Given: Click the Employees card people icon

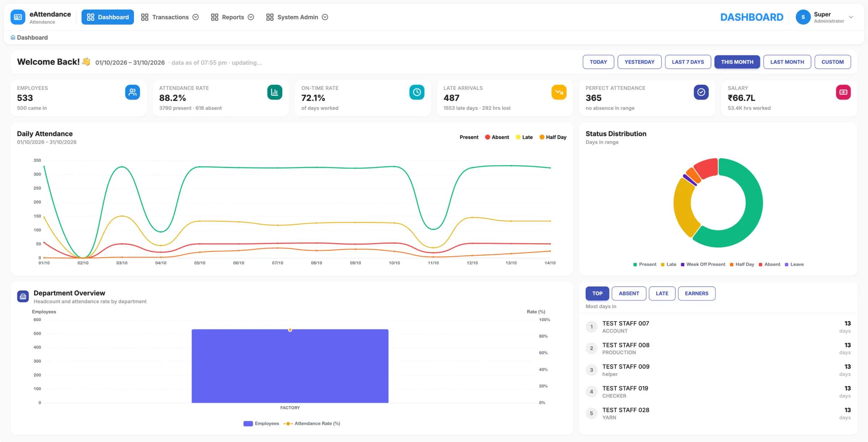Looking at the screenshot, I should tap(132, 92).
